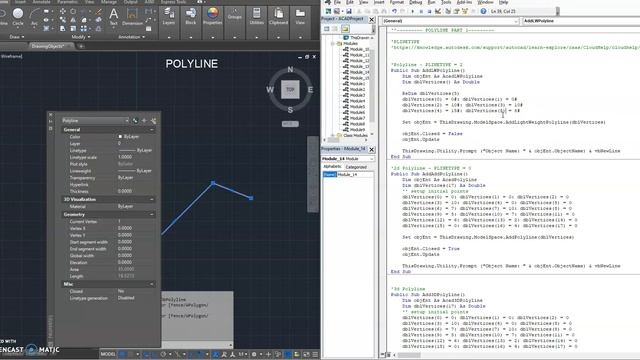Click Undo in the VBA toolbar
The width and height of the screenshot is (640, 360).
[394, 11]
